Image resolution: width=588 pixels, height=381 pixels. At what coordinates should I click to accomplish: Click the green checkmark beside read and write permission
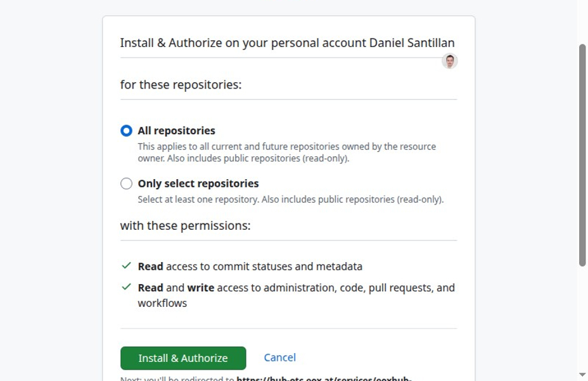click(126, 287)
